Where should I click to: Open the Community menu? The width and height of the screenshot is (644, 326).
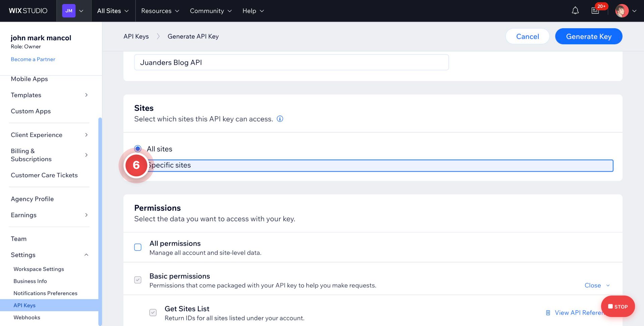pyautogui.click(x=211, y=11)
